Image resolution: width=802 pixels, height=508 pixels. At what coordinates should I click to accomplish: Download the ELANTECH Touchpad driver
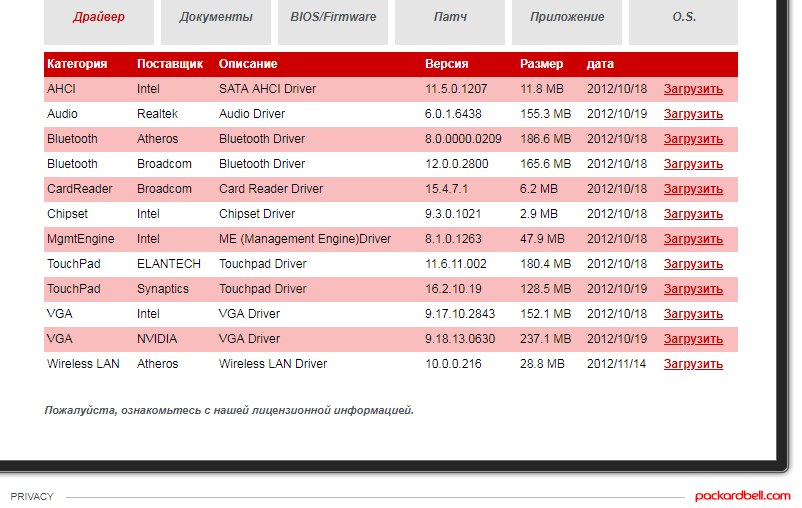click(693, 264)
